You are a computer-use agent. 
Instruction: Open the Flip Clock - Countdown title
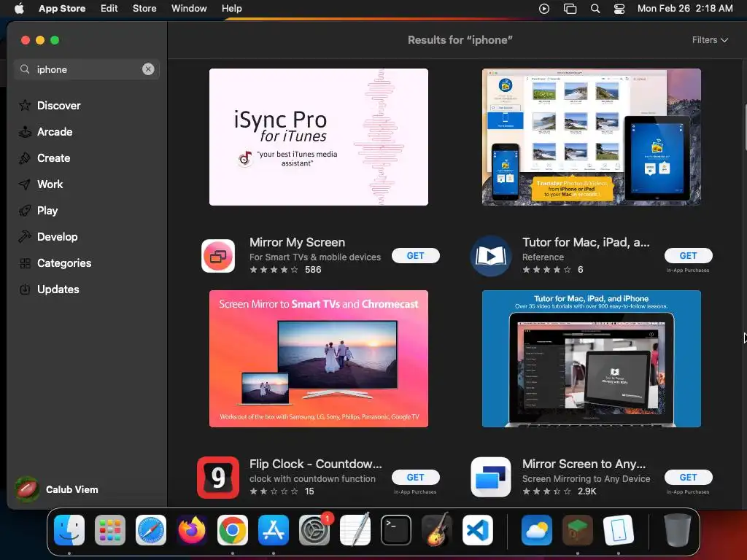point(316,464)
